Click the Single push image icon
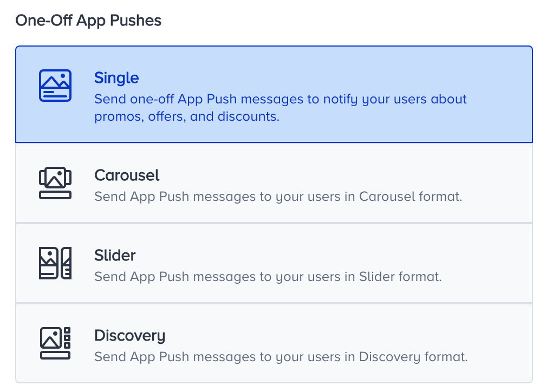The height and width of the screenshot is (392, 546). (54, 85)
